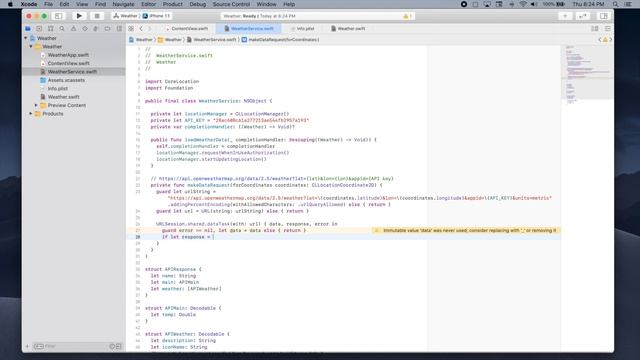Click the jump bar warning triangle
640x360 pixels.
point(605,40)
